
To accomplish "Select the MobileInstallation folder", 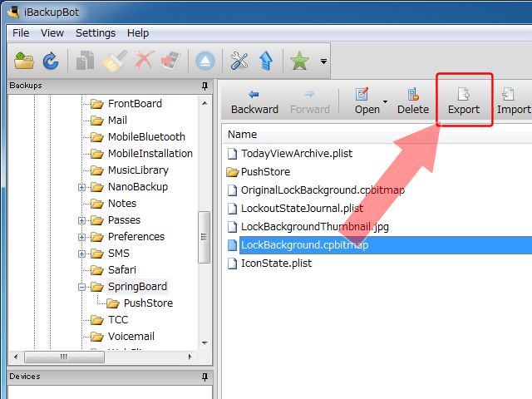I will point(150,153).
